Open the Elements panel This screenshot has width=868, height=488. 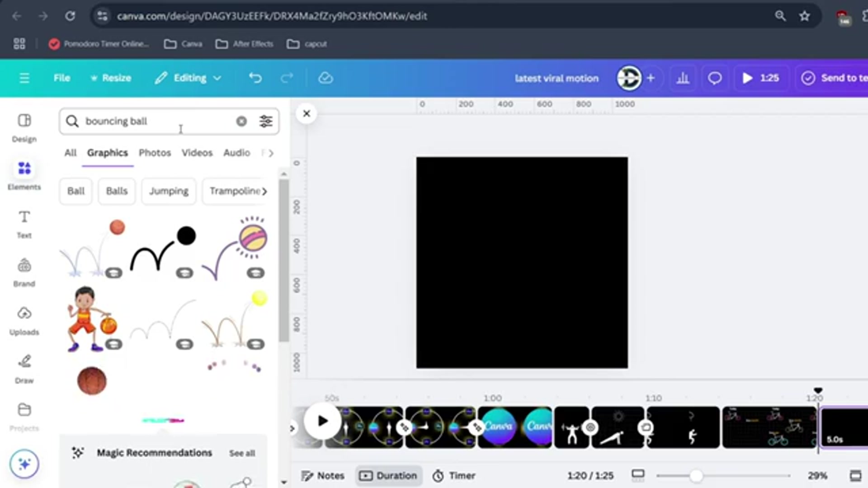[24, 175]
